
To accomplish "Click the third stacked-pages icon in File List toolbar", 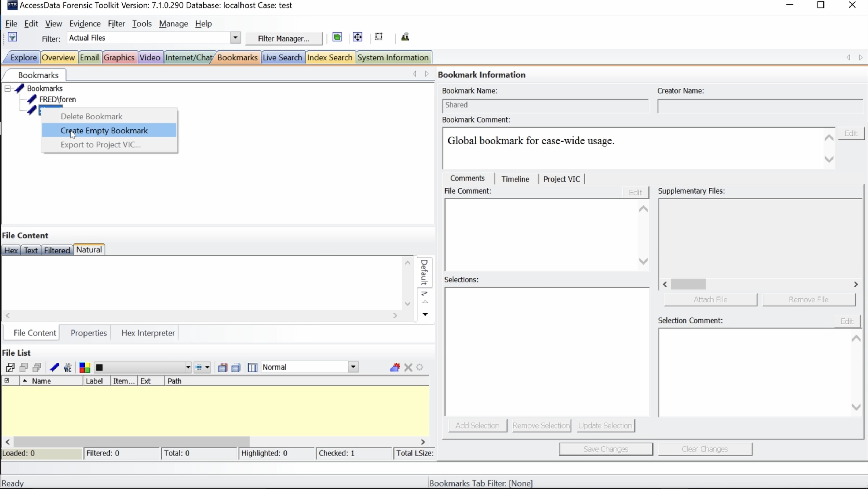I will point(37,367).
